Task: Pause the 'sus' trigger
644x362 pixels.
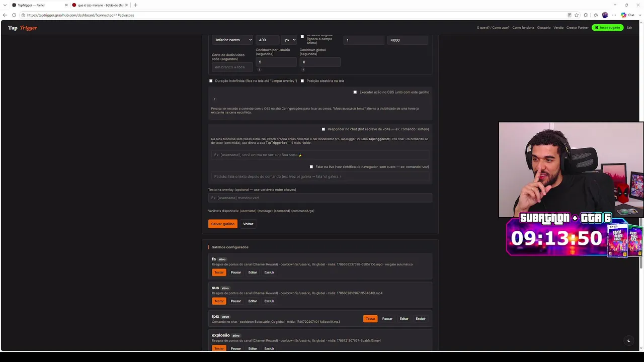Action: point(236,301)
